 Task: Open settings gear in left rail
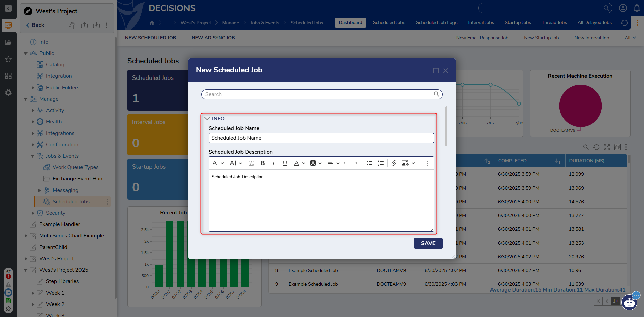click(8, 93)
